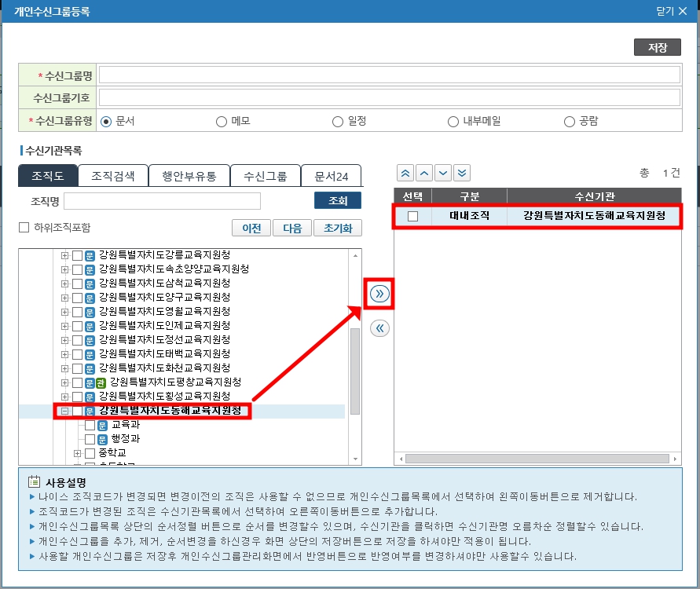Click the 저장 save button
Screen dimensions: 700x589
coord(657,47)
